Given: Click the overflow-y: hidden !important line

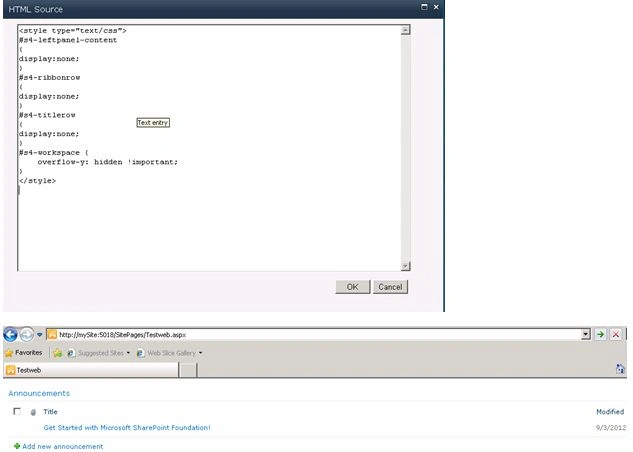Looking at the screenshot, I should click(x=107, y=162).
